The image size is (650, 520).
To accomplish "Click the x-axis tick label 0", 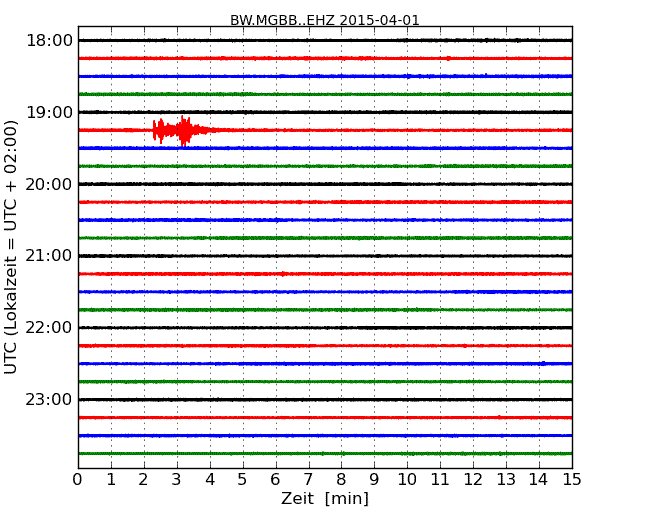I will pos(78,480).
